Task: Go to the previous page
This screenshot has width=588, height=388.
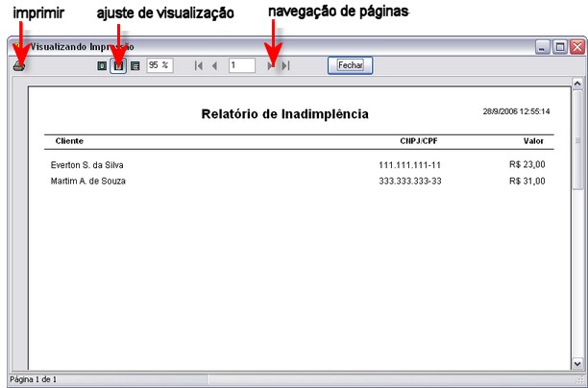Action: (215, 66)
